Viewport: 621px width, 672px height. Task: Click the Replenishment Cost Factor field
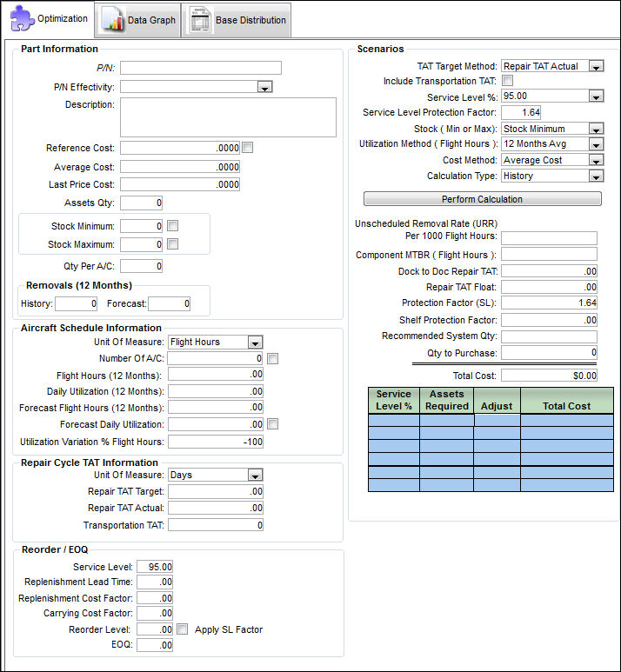pos(155,598)
